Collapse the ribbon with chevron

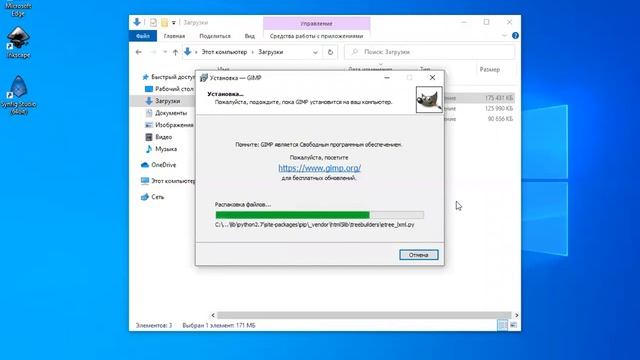click(x=504, y=36)
